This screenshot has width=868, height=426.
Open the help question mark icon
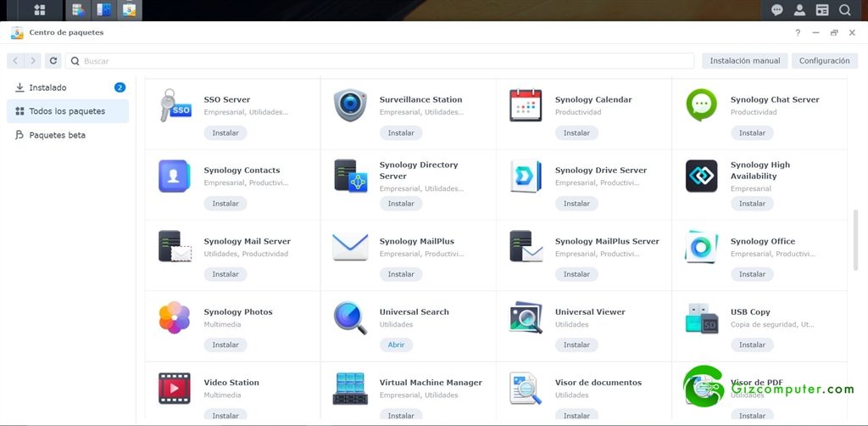pyautogui.click(x=798, y=33)
